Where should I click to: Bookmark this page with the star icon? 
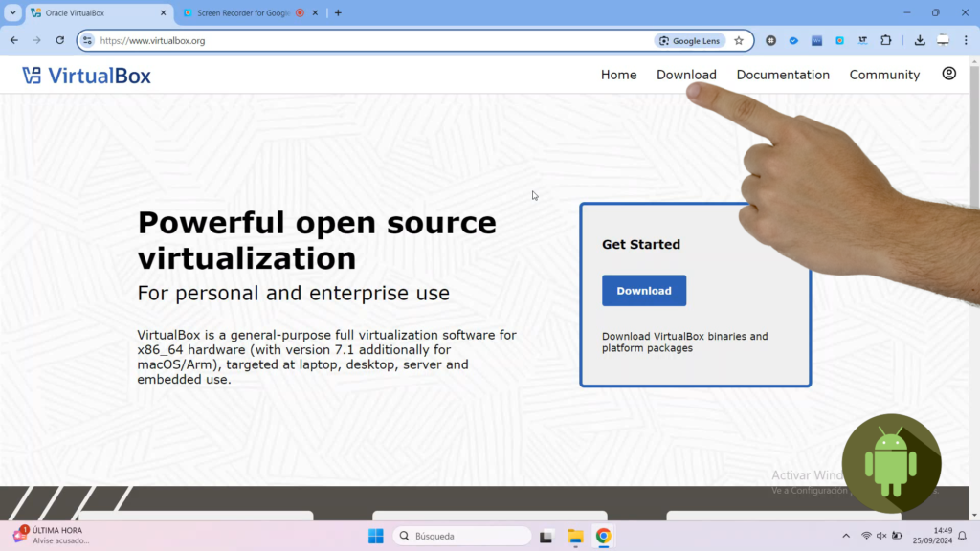tap(739, 41)
